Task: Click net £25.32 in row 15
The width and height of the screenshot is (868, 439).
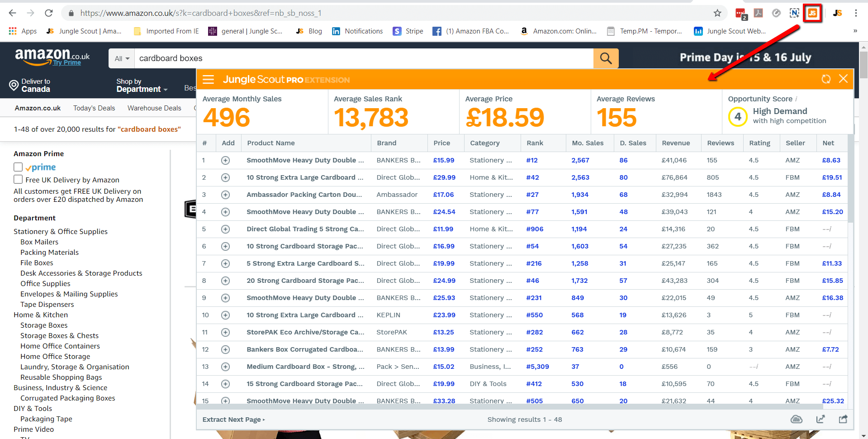Action: coord(833,401)
